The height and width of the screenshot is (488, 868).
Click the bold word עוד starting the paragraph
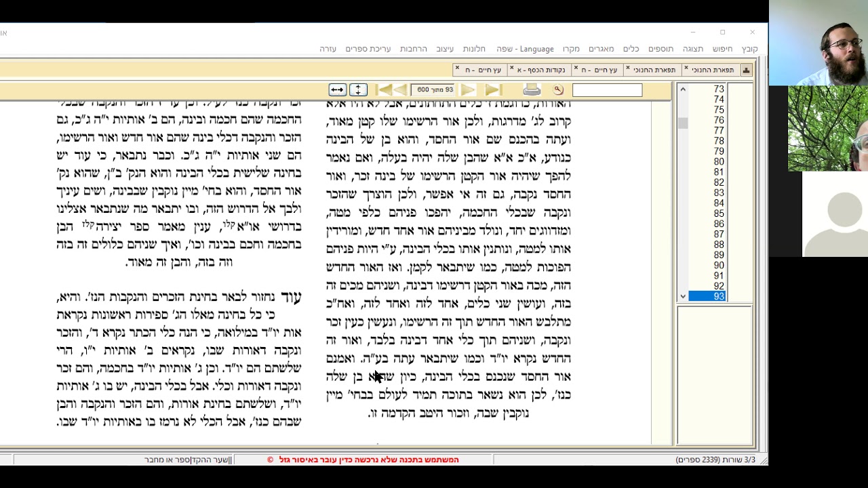click(291, 297)
